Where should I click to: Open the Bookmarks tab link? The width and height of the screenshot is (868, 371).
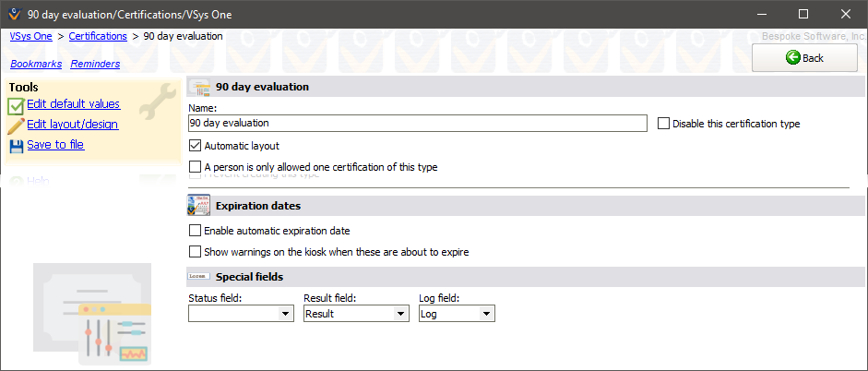click(35, 64)
